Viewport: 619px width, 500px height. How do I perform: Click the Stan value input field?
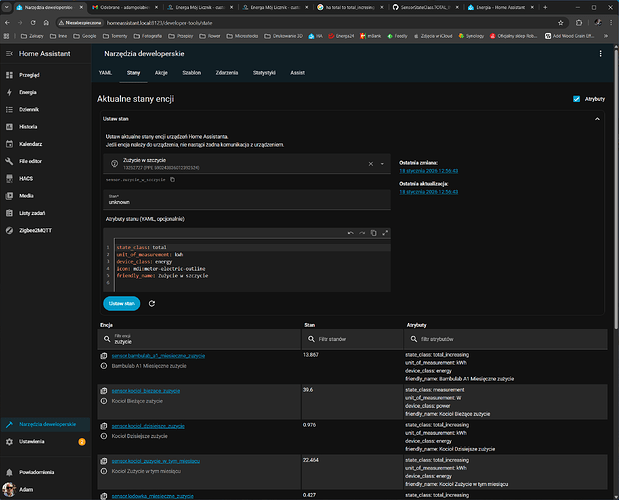pyautogui.click(x=245, y=201)
